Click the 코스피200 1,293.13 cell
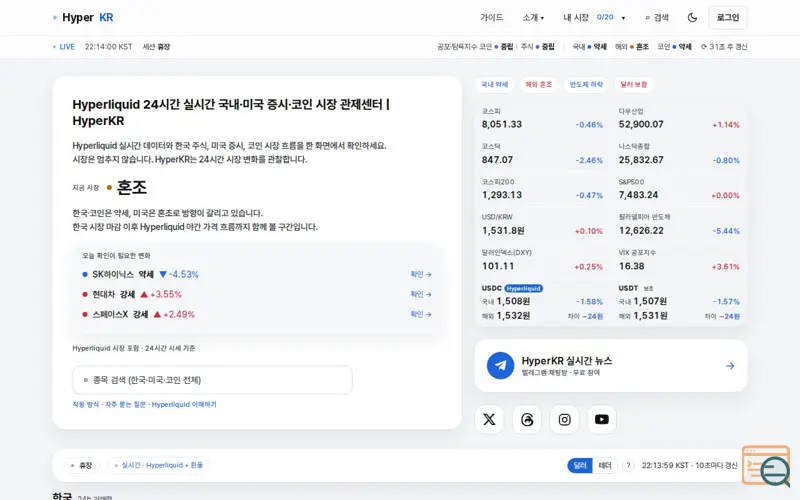The image size is (800, 500). pyautogui.click(x=542, y=189)
